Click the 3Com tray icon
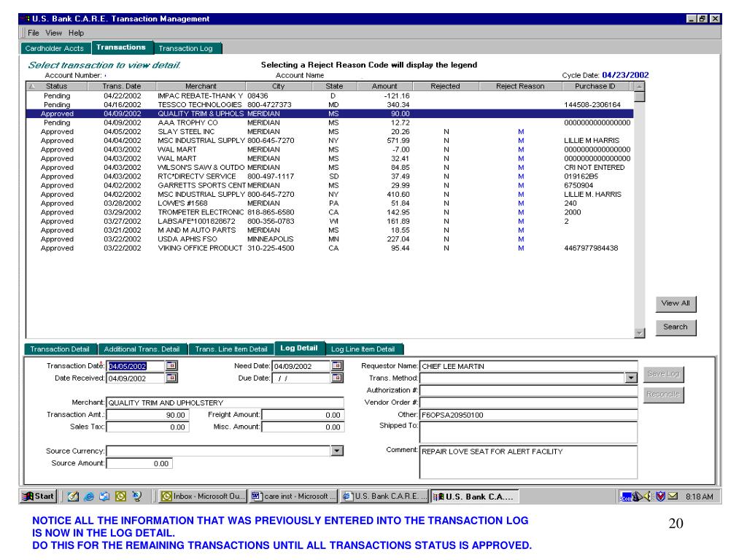Image resolution: width=747 pixels, height=560 pixels. click(625, 497)
